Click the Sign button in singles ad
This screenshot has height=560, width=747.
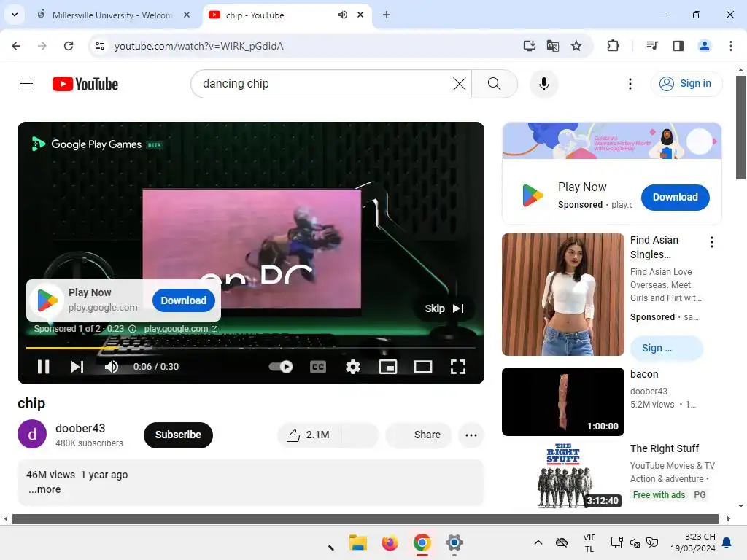[x=666, y=348]
